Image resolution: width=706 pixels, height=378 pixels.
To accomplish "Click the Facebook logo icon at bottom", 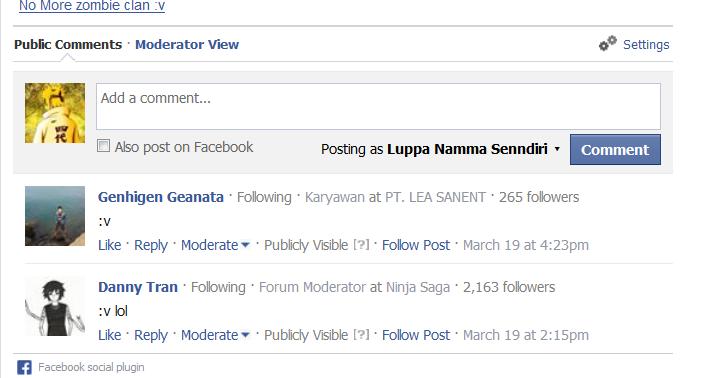I will tap(24, 367).
